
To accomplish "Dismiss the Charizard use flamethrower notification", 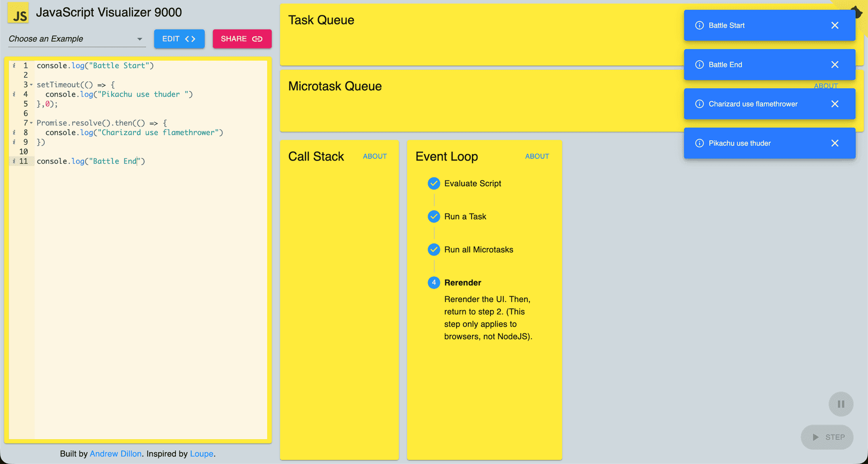I will coord(835,104).
